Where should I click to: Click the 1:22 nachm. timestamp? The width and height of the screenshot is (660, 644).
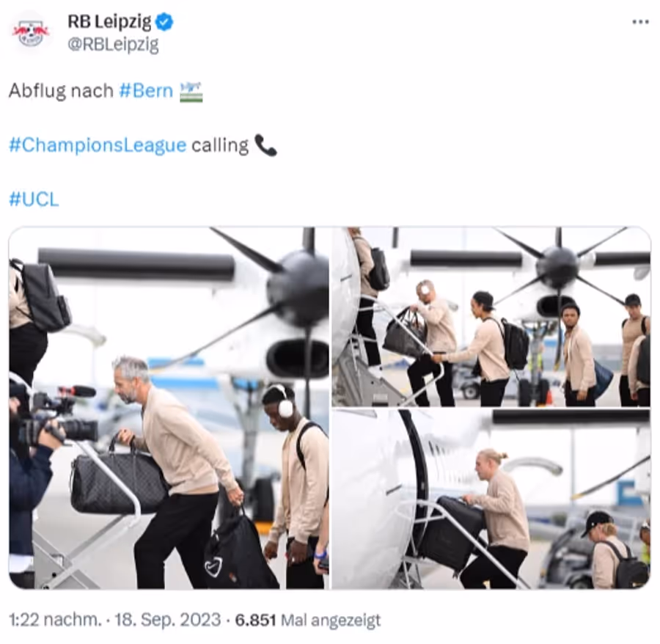[55, 620]
